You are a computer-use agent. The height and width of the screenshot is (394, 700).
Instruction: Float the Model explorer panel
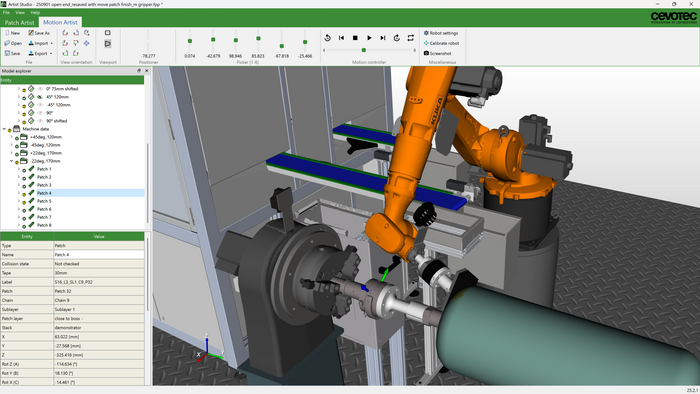click(x=139, y=71)
